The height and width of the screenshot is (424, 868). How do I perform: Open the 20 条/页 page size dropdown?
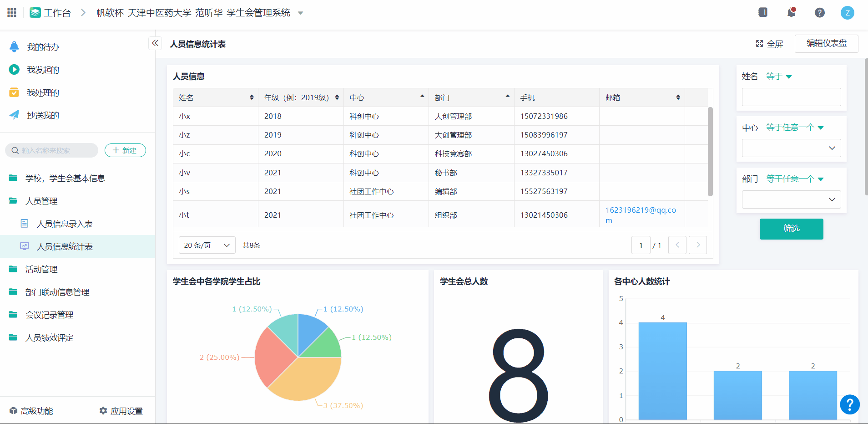207,245
